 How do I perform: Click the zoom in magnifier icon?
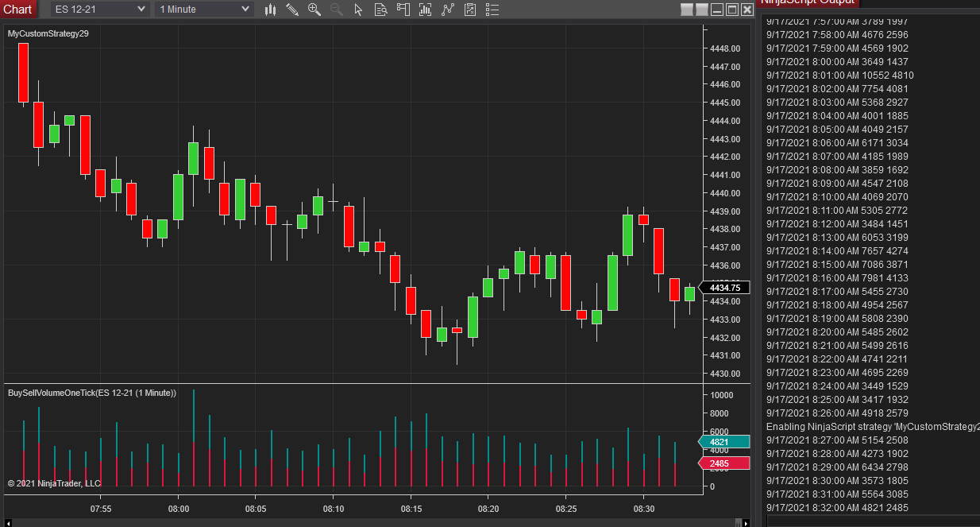[314, 10]
